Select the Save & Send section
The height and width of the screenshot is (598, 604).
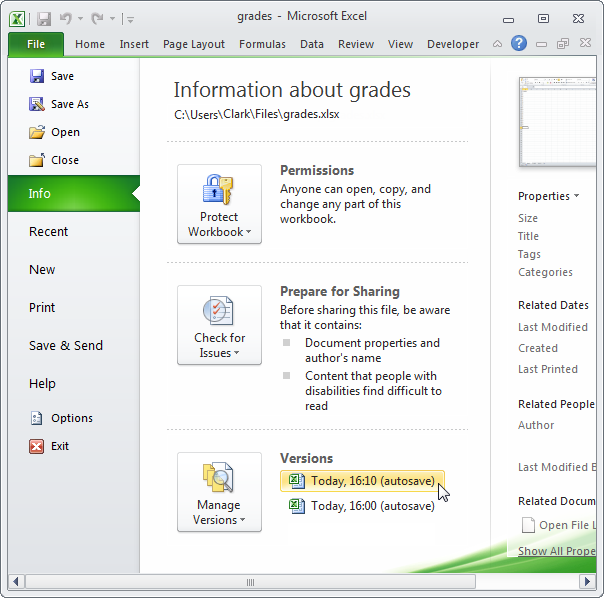[x=66, y=346]
